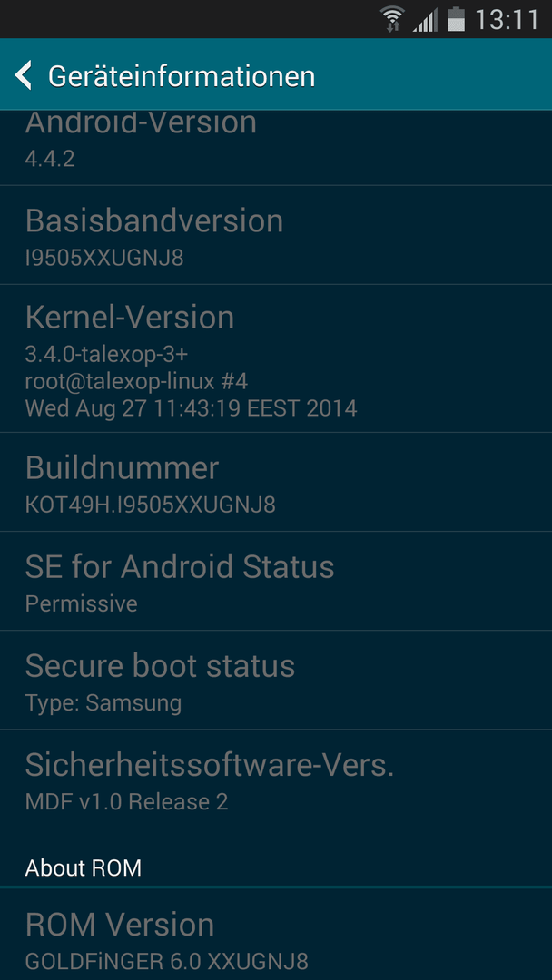This screenshot has width=552, height=980.
Task: Open SE for Android Status item
Action: (x=276, y=582)
